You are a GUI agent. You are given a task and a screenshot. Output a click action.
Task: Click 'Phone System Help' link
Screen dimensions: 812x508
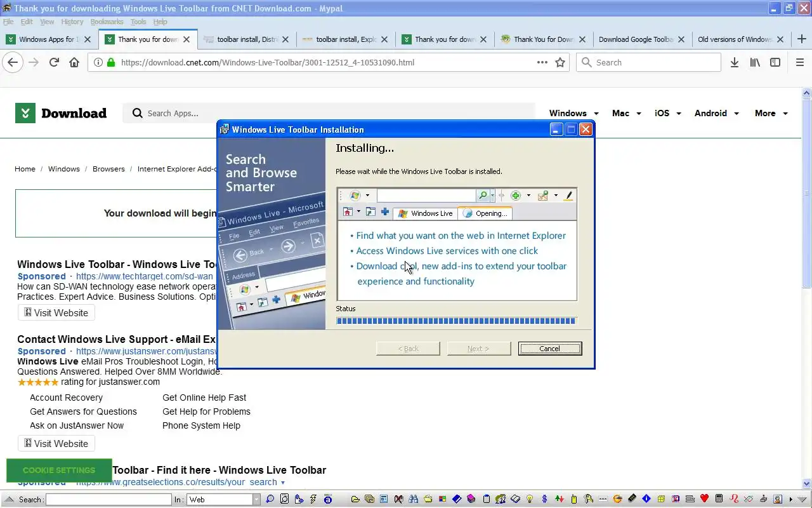coord(201,425)
